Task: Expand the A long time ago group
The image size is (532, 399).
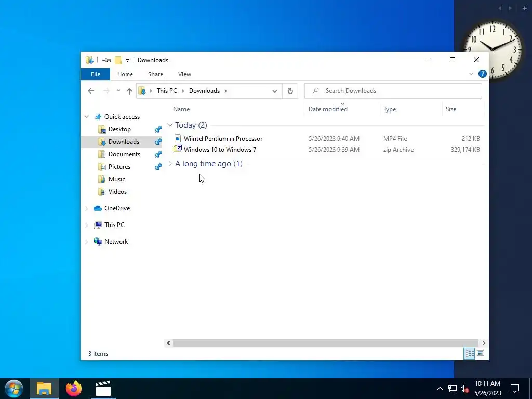Action: pyautogui.click(x=170, y=164)
